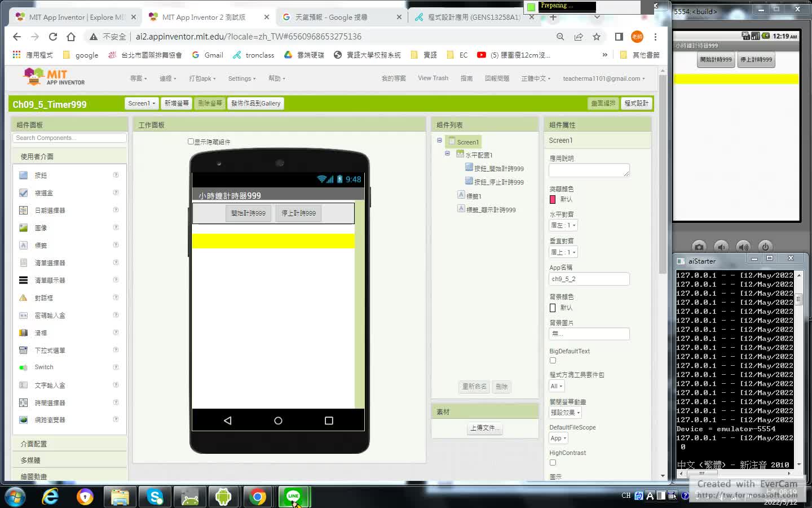Click the Search Components field

pos(70,138)
